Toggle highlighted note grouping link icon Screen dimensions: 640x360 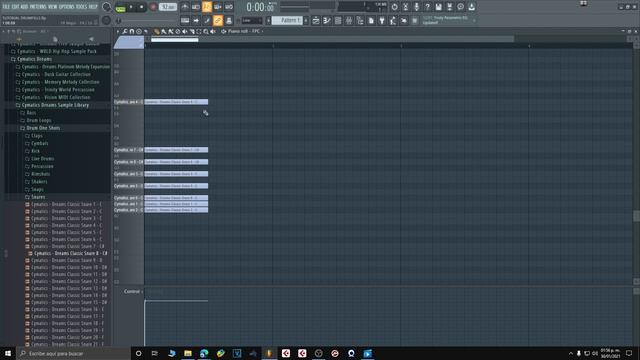[218, 20]
